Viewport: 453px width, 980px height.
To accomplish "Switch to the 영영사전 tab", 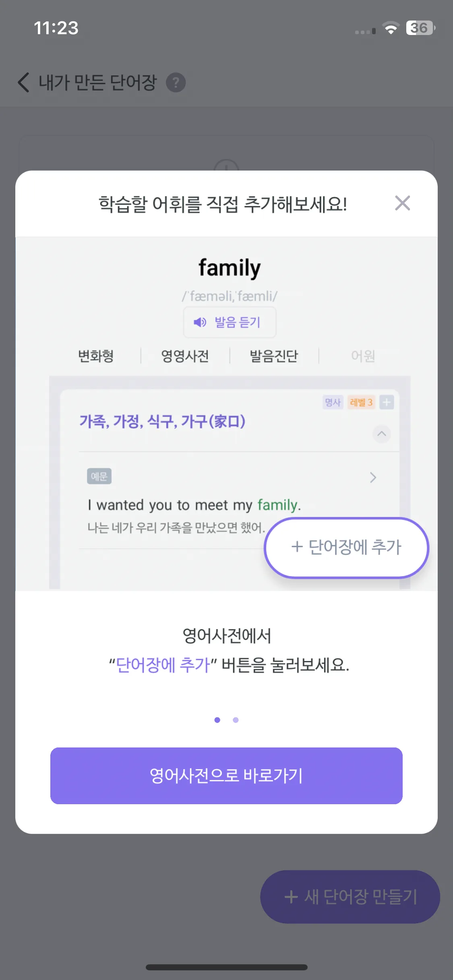I will [185, 356].
